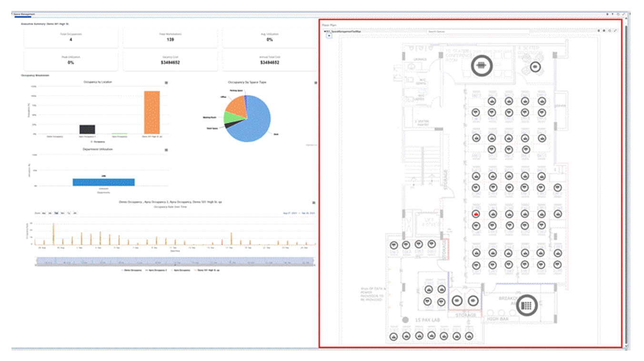Image resolution: width=644 pixels, height=361 pixels.
Task: Expand the floor plan layer dropdown arrow
Action: click(329, 36)
